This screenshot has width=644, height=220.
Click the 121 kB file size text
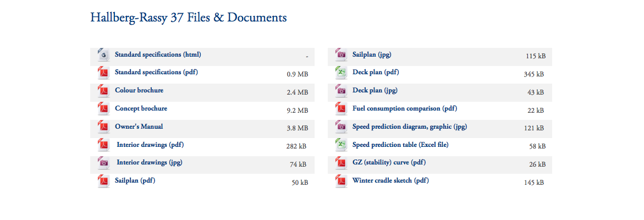[534, 129]
